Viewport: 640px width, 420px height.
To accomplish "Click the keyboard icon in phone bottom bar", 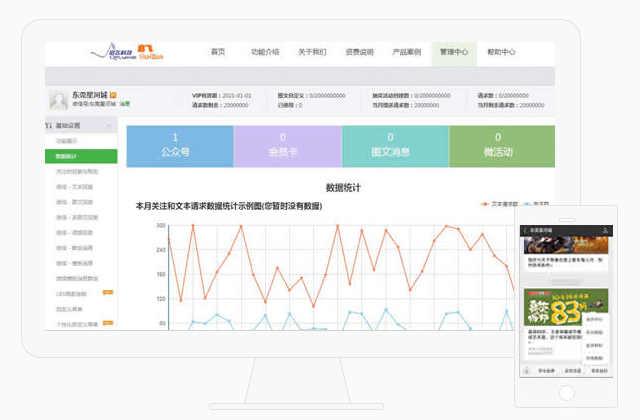I will point(526,370).
